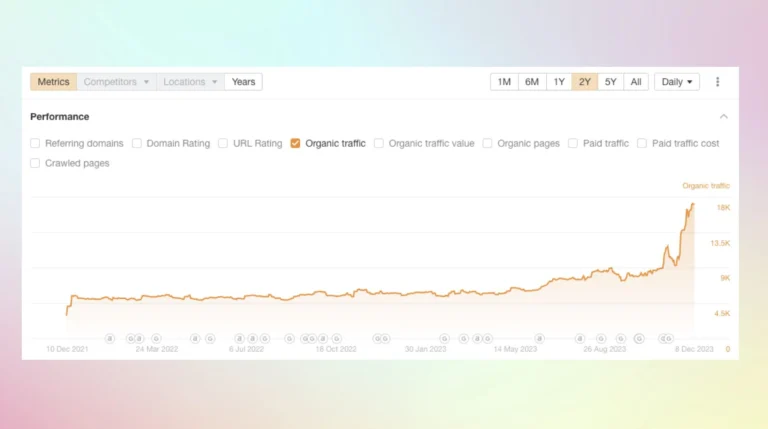Click the '10 Dec 2021' date label

pos(67,349)
